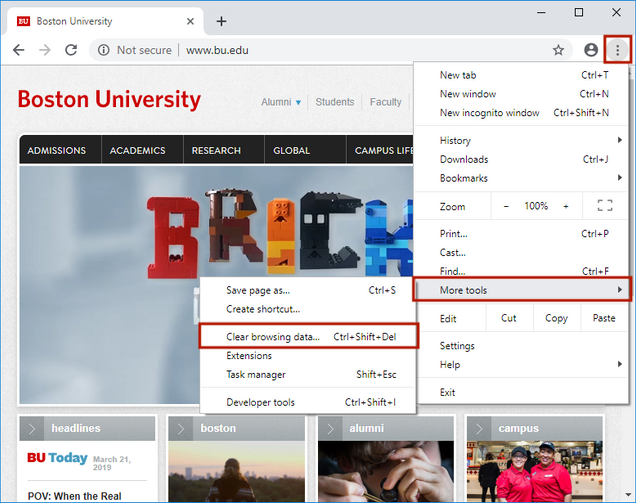
Task: Open the Alumni dropdown on the page
Action: point(281,102)
